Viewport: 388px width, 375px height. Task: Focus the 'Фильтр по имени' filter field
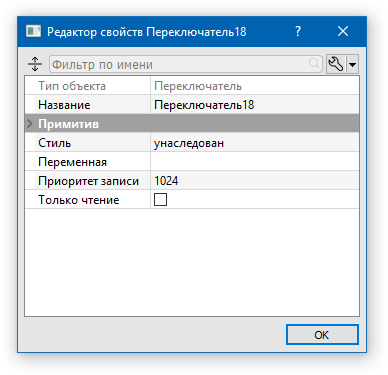(186, 64)
